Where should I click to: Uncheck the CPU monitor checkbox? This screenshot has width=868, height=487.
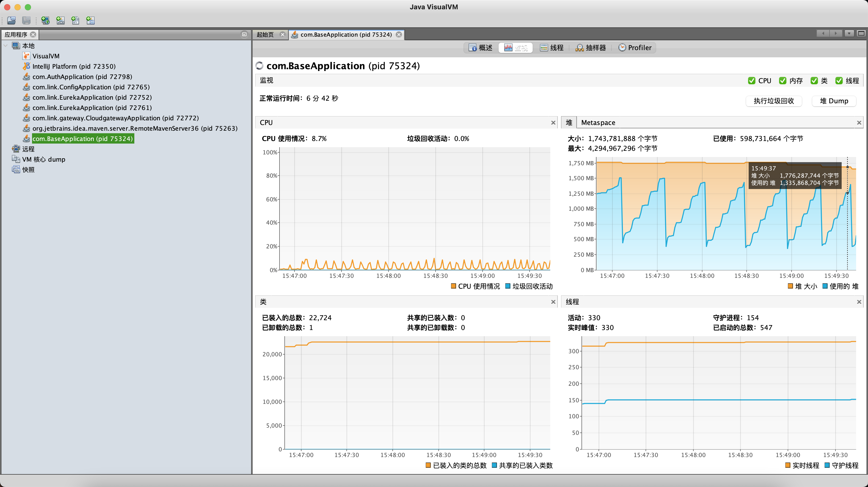751,81
